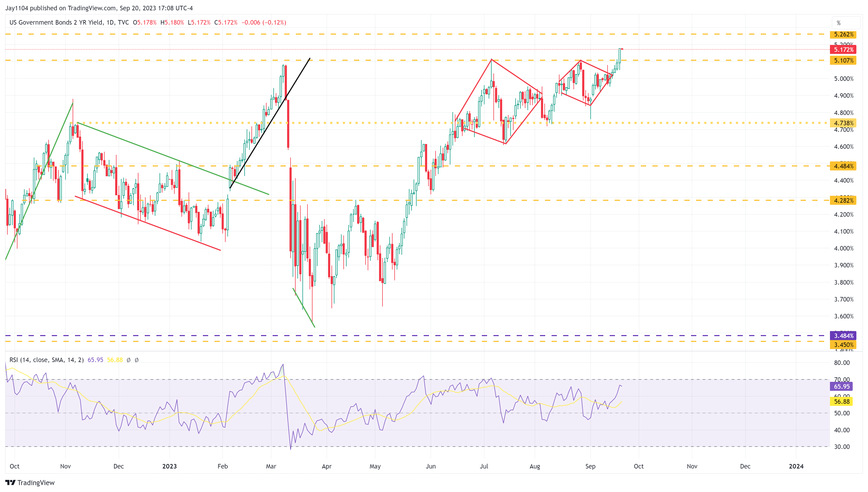Click the Oct 2023 label on time axis
The height and width of the screenshot is (492, 868).
tap(638, 466)
